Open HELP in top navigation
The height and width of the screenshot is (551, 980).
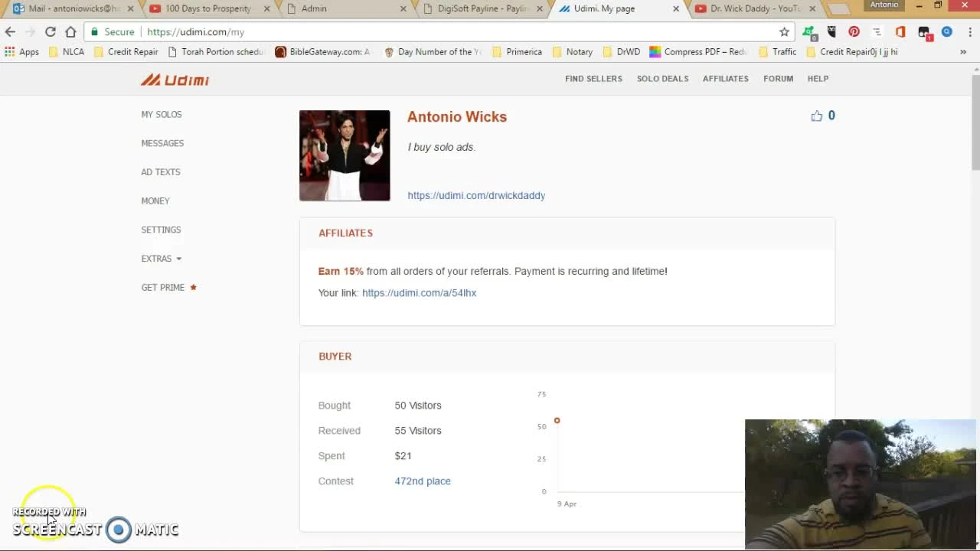click(818, 79)
